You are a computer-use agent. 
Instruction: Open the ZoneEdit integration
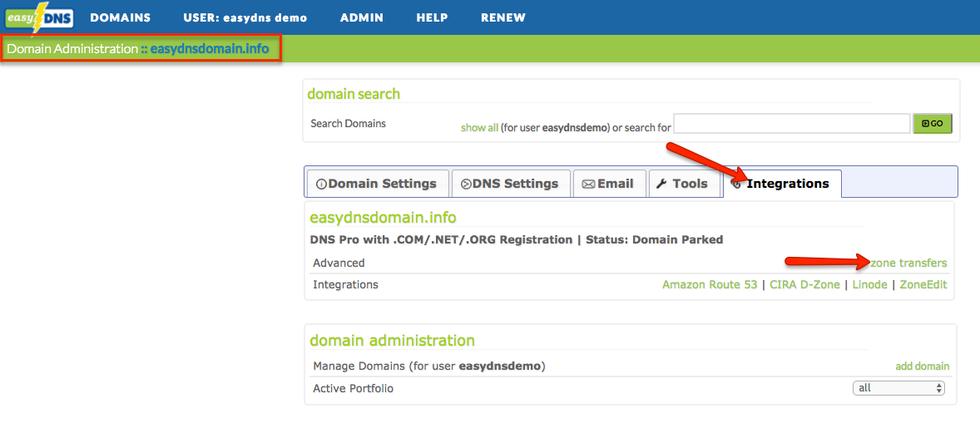coord(923,284)
